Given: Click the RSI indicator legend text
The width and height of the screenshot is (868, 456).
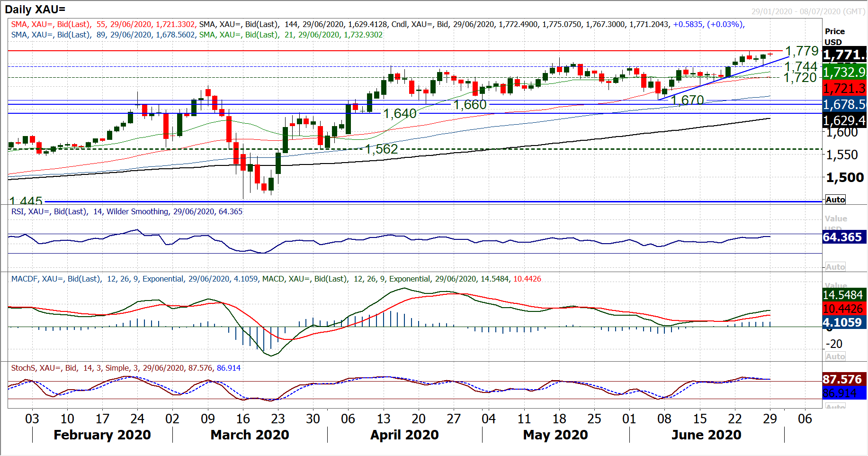Looking at the screenshot, I should click(x=126, y=211).
